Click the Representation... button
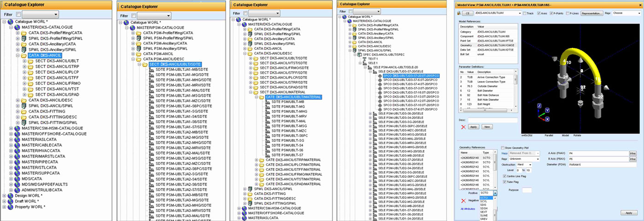The image size is (644, 221). pyautogui.click(x=592, y=13)
